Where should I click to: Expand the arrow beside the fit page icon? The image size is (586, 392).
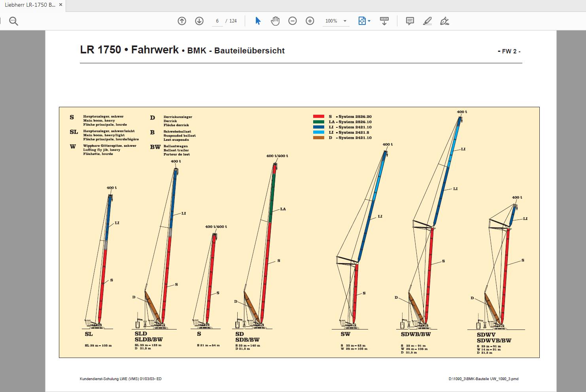[x=369, y=21]
